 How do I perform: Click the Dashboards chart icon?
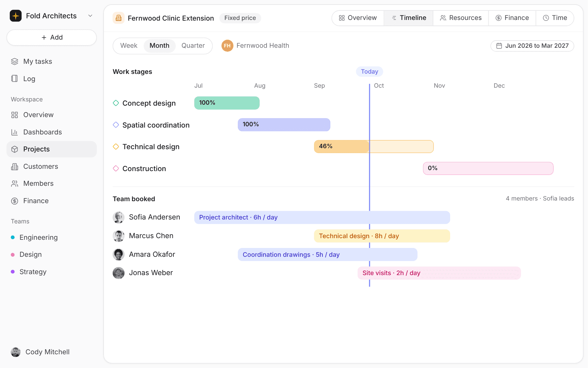(x=15, y=132)
